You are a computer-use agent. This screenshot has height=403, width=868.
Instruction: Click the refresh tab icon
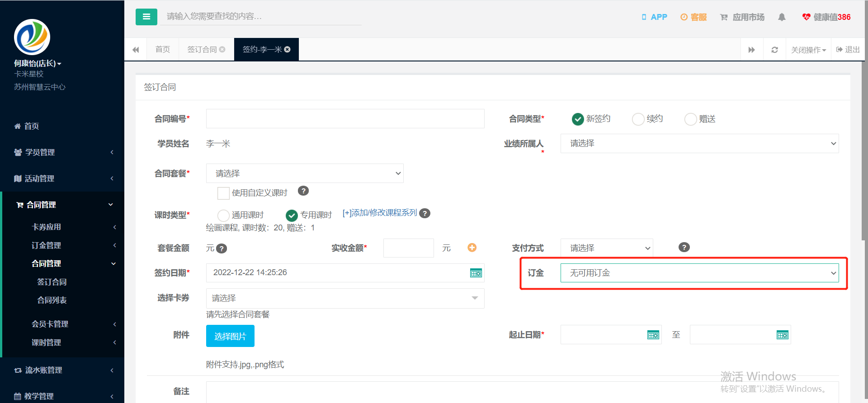(774, 50)
